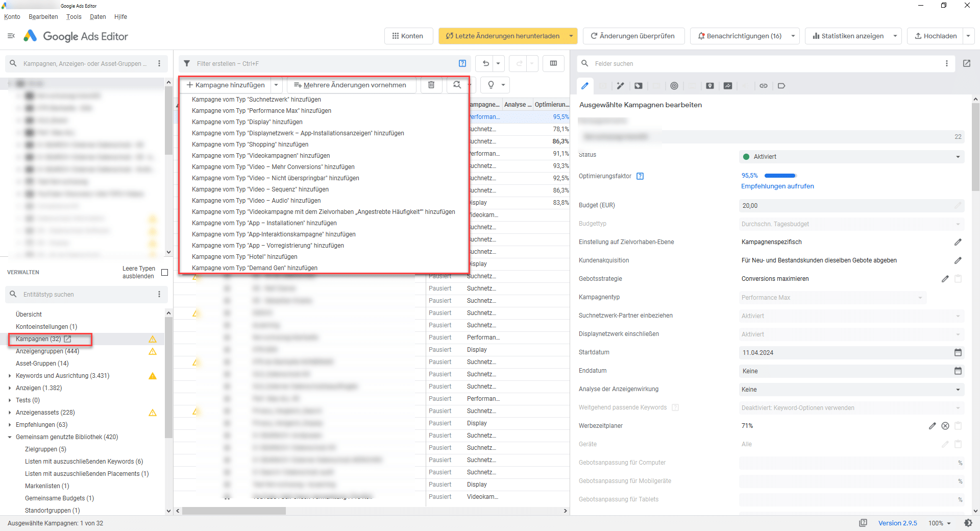Open the Daten menu
980x531 pixels.
pos(98,17)
